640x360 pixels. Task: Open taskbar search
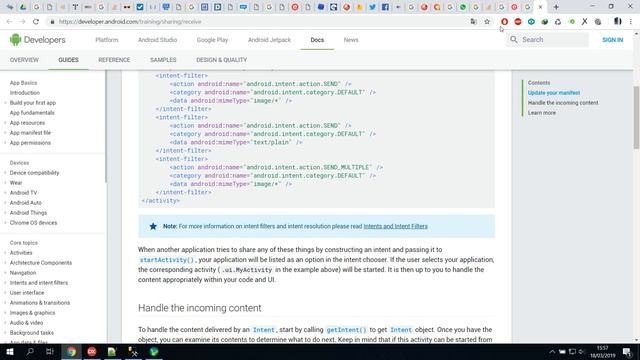30,352
